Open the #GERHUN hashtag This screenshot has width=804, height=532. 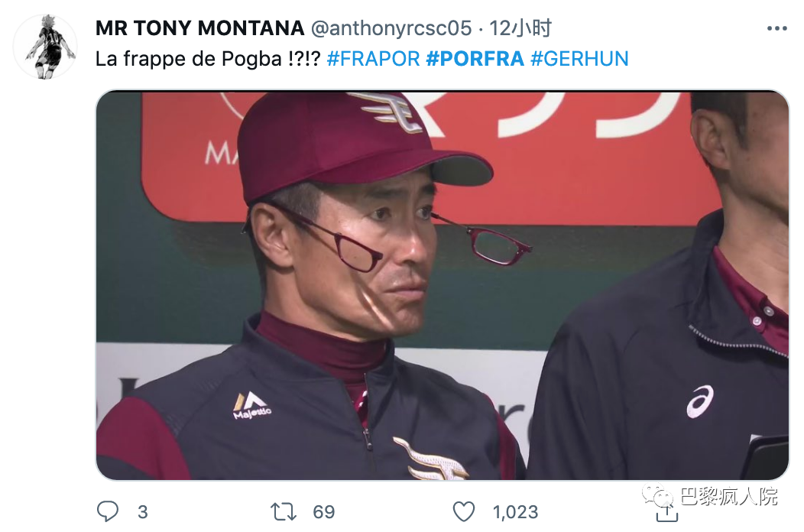tap(579, 59)
